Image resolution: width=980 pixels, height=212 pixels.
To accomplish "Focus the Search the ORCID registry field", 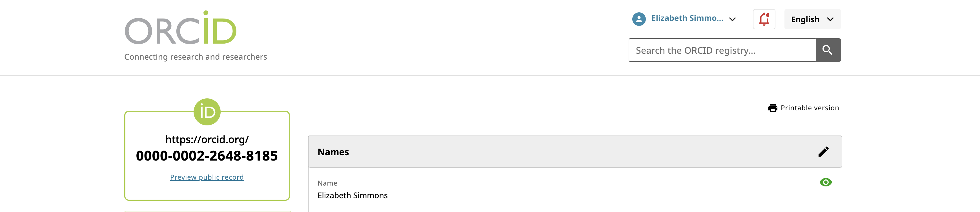I will 722,50.
